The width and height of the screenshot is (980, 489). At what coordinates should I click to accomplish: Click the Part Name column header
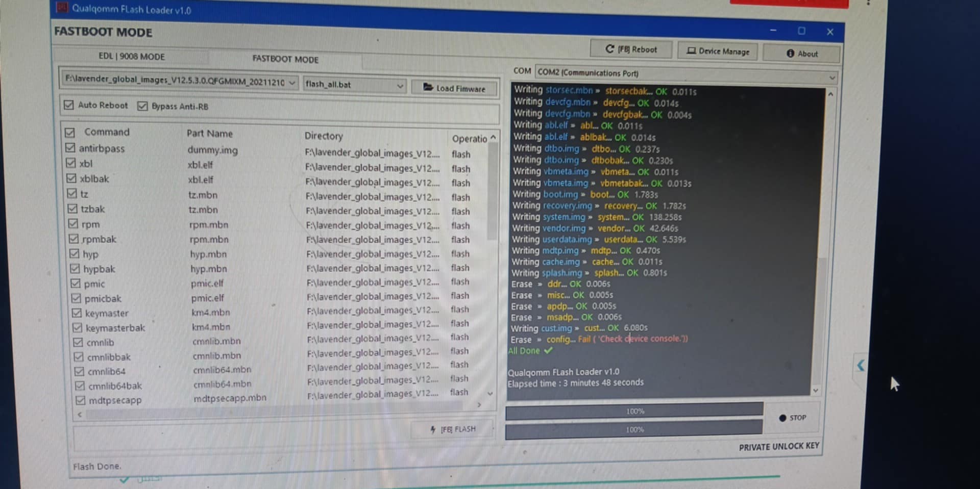(x=209, y=134)
